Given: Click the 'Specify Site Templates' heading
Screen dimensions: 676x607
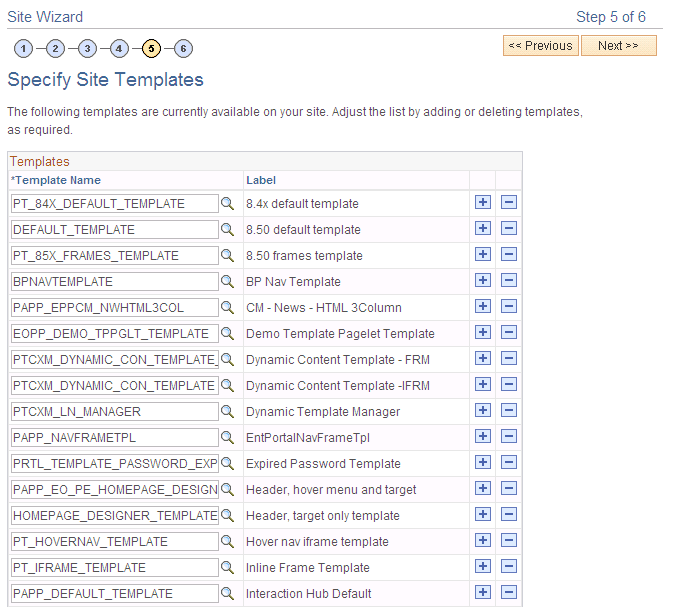Looking at the screenshot, I should tap(106, 80).
